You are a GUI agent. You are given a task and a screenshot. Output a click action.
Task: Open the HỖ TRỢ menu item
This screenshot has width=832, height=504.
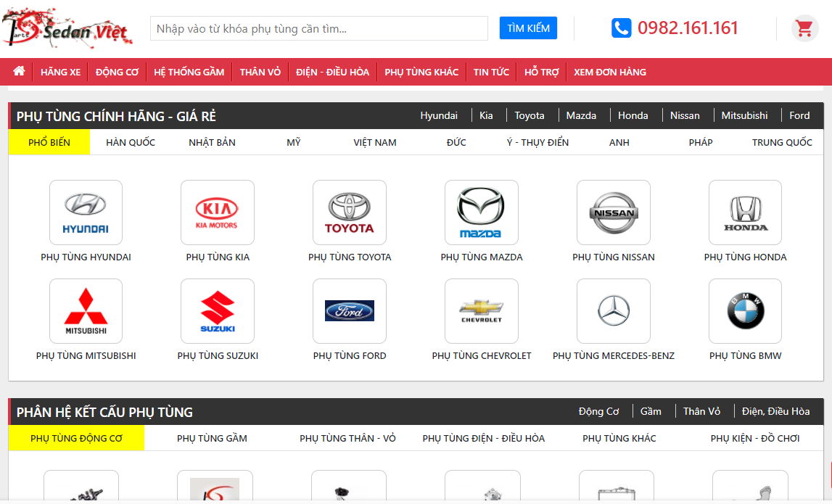coord(542,72)
